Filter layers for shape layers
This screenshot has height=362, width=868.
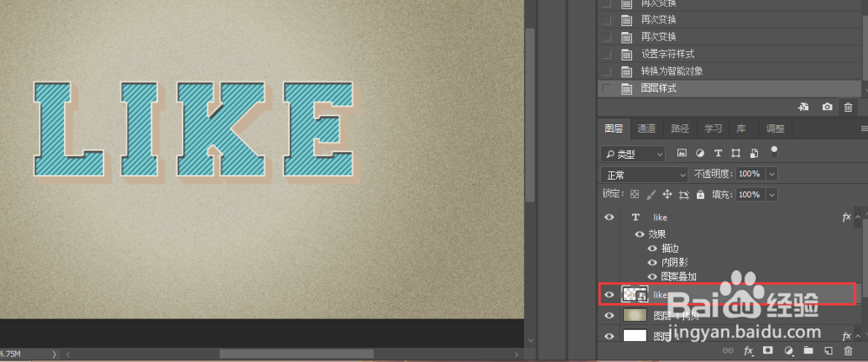click(x=736, y=154)
